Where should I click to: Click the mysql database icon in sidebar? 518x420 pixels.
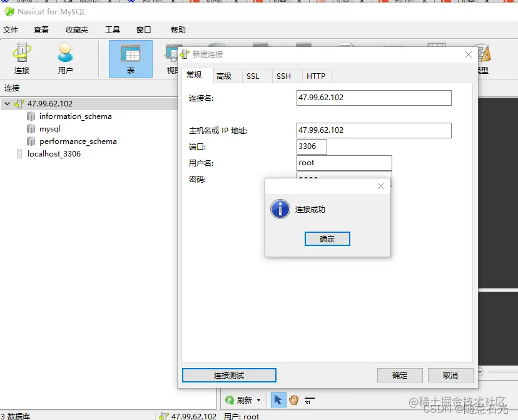(31, 128)
